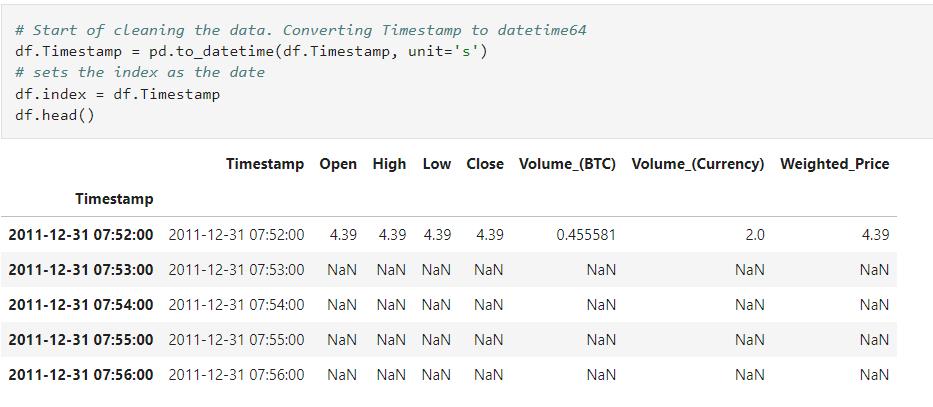The image size is (933, 407).
Task: Click inside the df.head() code line
Action: [x=55, y=115]
